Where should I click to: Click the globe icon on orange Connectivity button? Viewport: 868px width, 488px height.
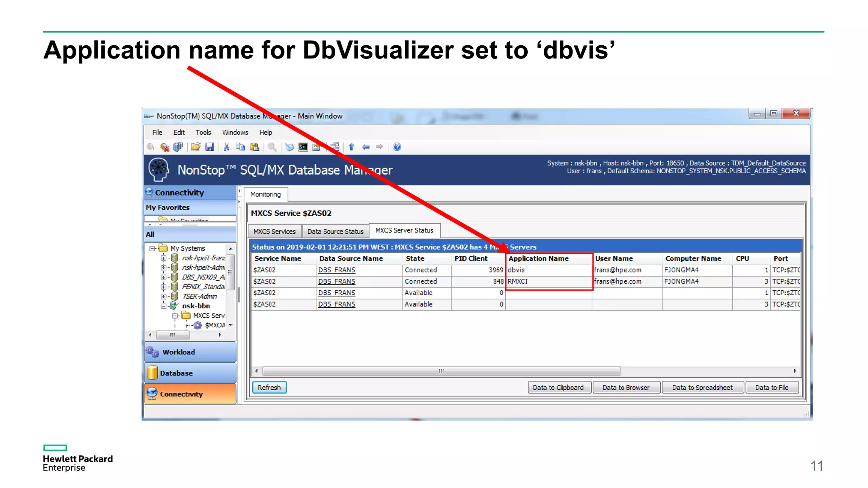click(x=152, y=394)
